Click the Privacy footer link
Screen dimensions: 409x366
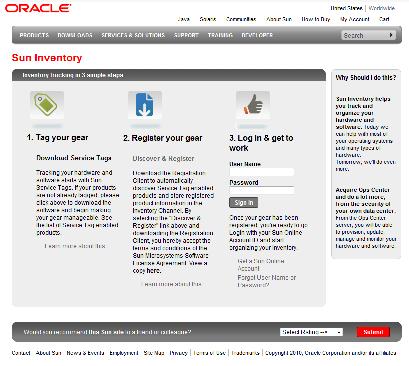pyautogui.click(x=178, y=353)
